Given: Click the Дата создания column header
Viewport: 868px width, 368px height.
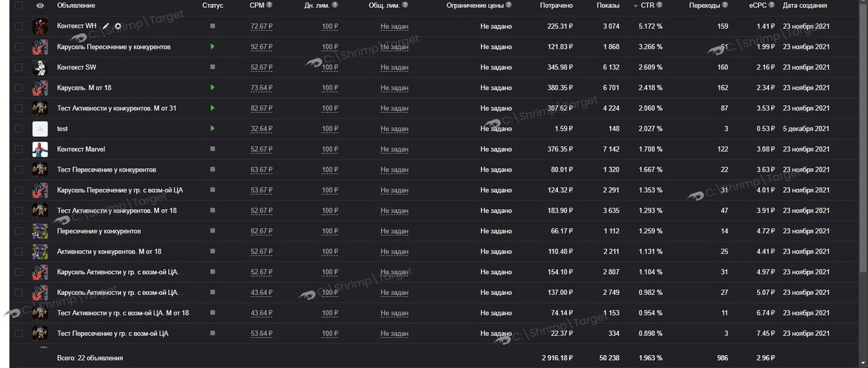Looking at the screenshot, I should [x=805, y=5].
